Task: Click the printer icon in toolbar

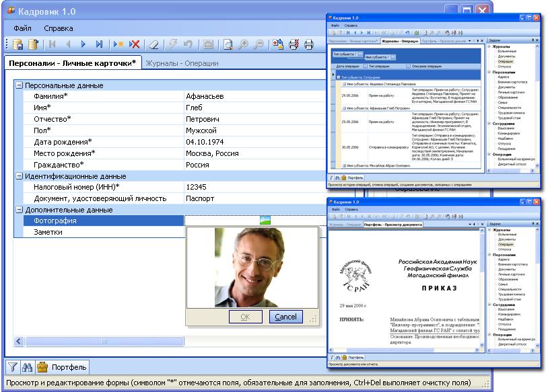Action: click(x=309, y=45)
